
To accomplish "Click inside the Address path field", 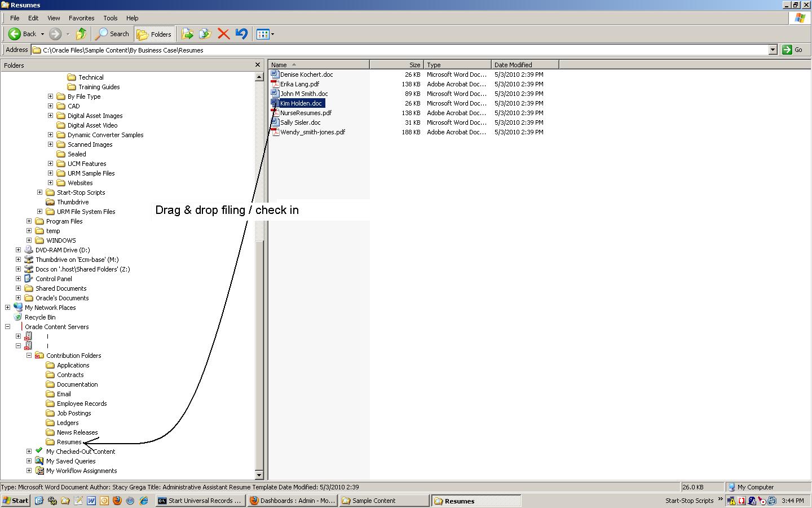I will [400, 50].
